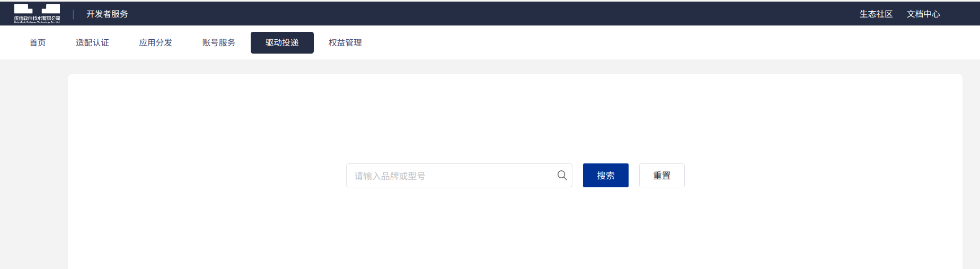The height and width of the screenshot is (269, 980).
Task: Click the 开发者服务 header title
Action: 107,14
